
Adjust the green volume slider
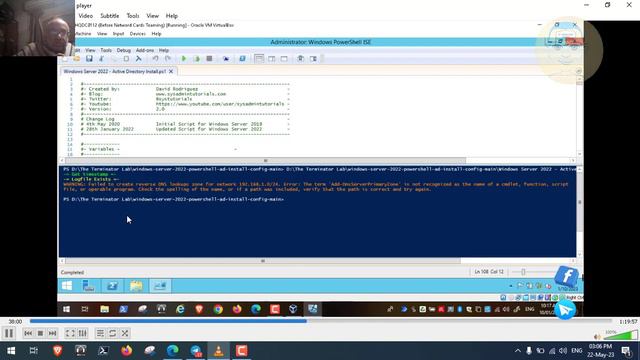click(x=620, y=335)
